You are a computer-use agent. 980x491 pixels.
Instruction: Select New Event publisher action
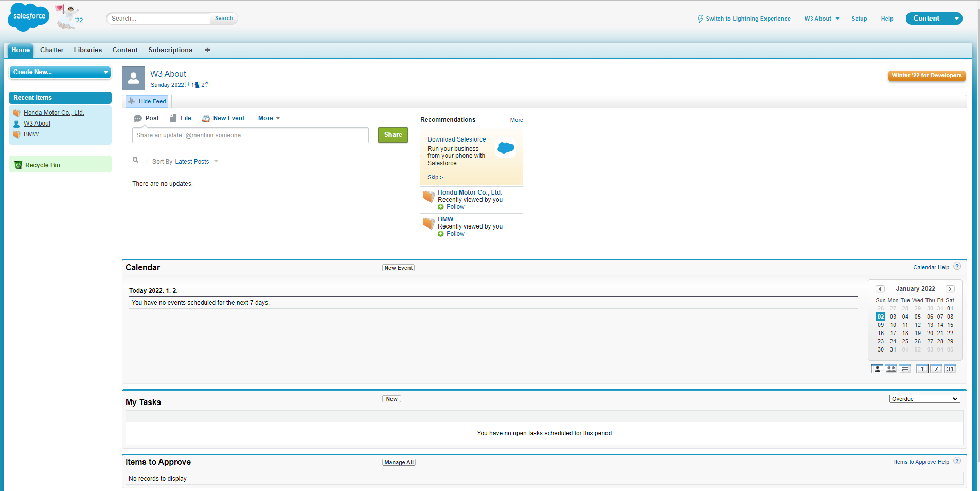tap(223, 118)
